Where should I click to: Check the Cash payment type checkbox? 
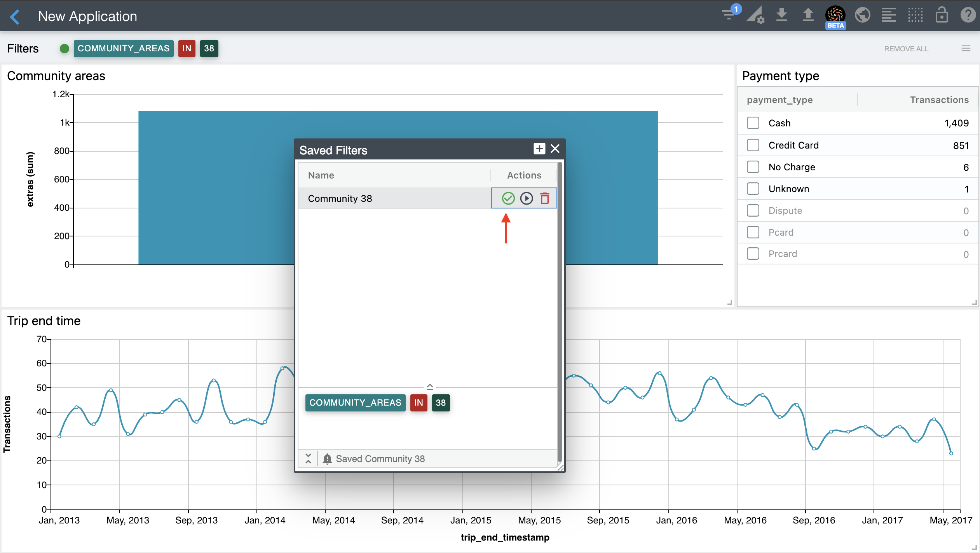pos(753,123)
